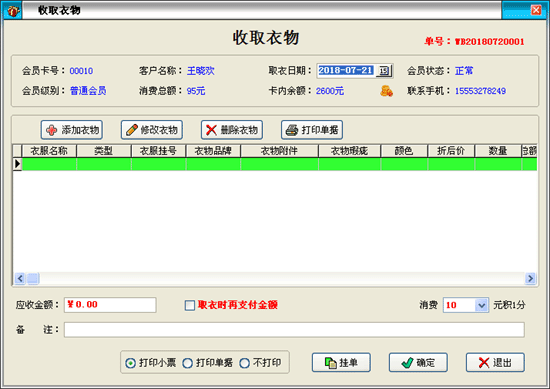This screenshot has height=389, width=550.
Task: Choose the no print (不打印) radio option
Action: point(244,363)
